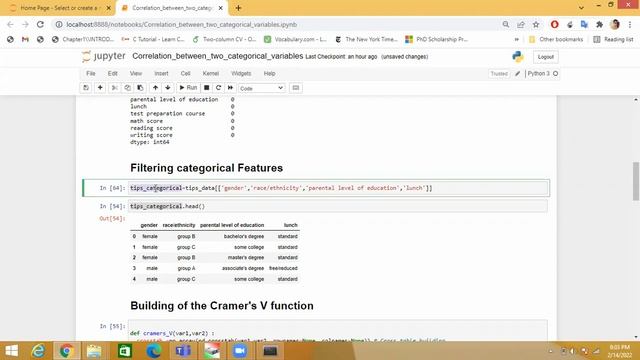Restart kernel and run all fast-forward icon

point(230,88)
